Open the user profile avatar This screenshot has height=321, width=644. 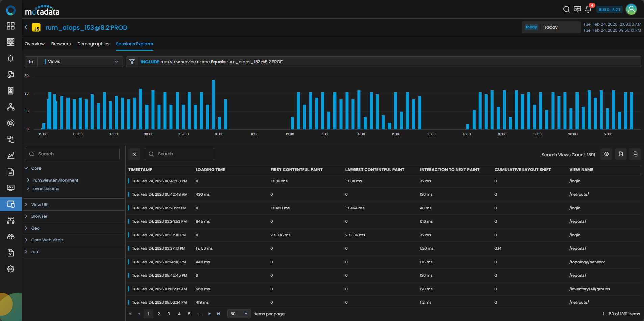[631, 9]
